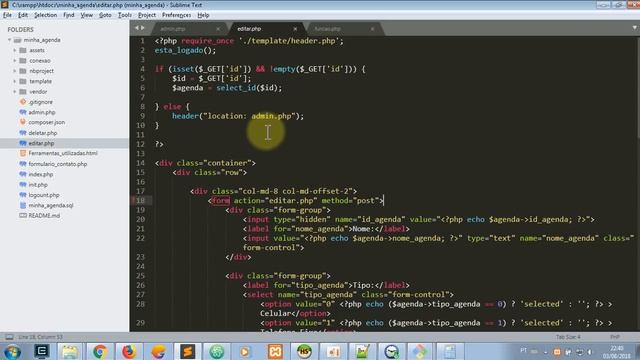The image size is (640, 360).
Task: Change the Tab Size setting
Action: point(568,337)
